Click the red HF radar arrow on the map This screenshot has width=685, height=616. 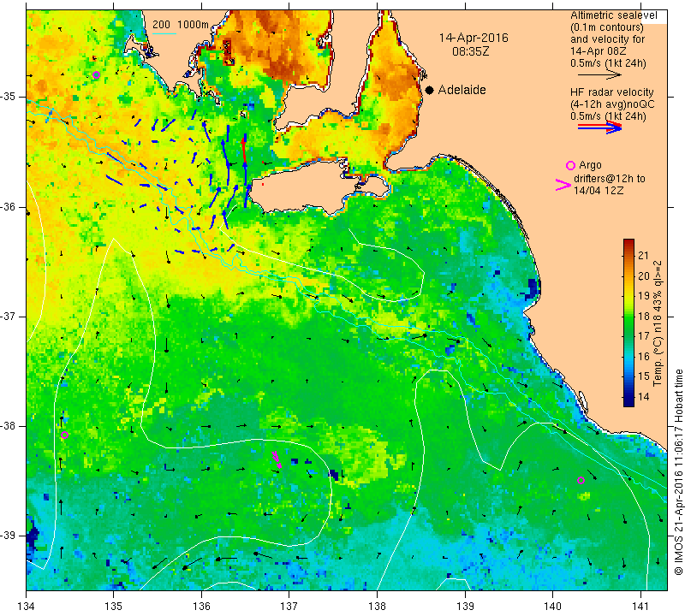pyautogui.click(x=244, y=151)
